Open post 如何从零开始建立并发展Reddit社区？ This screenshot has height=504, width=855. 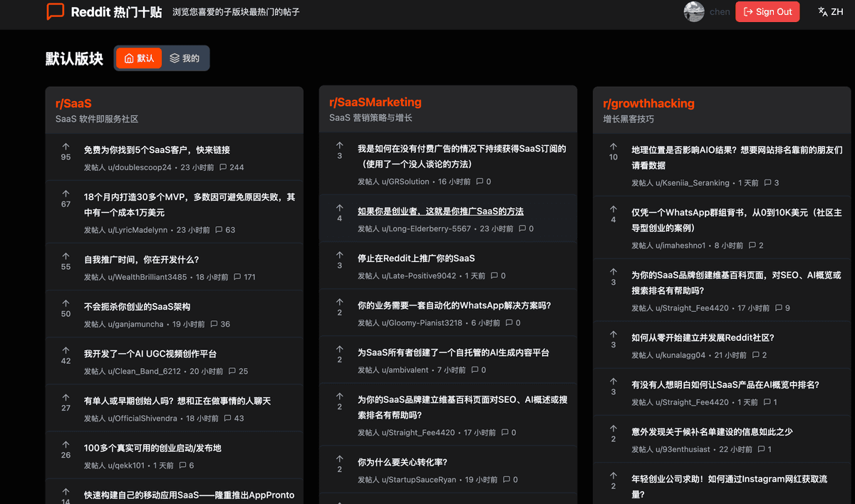[703, 338]
